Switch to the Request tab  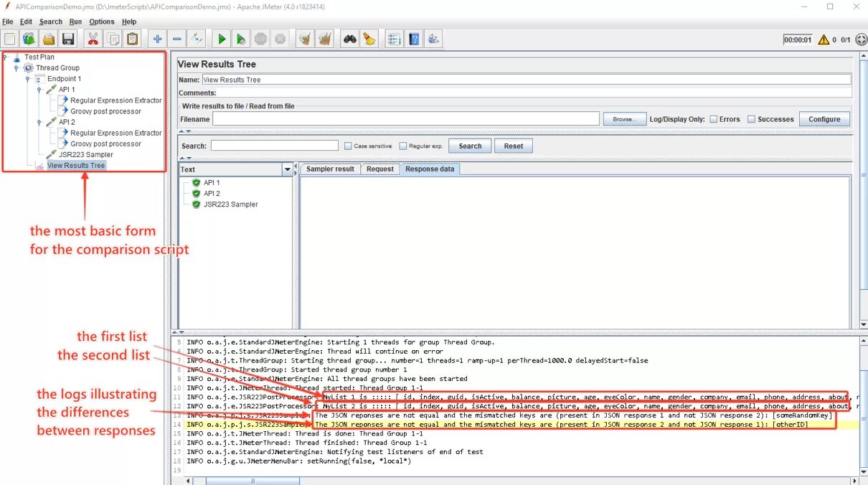pos(379,169)
